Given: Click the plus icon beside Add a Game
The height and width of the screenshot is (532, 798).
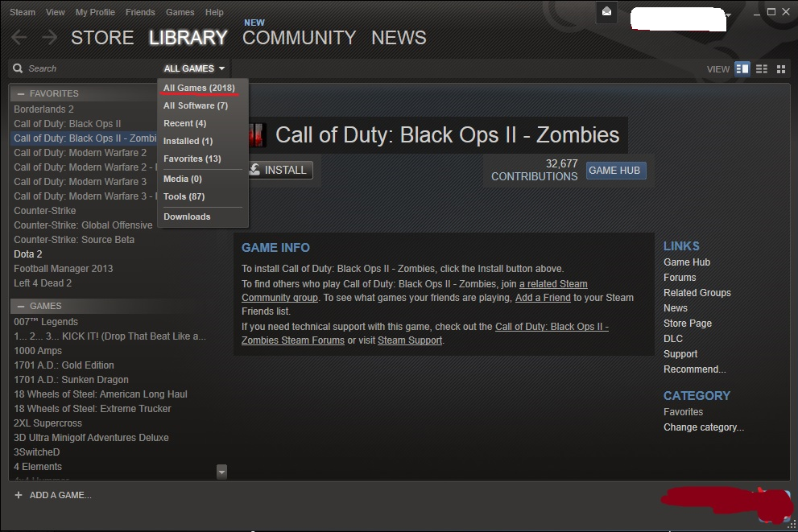Looking at the screenshot, I should (x=19, y=495).
